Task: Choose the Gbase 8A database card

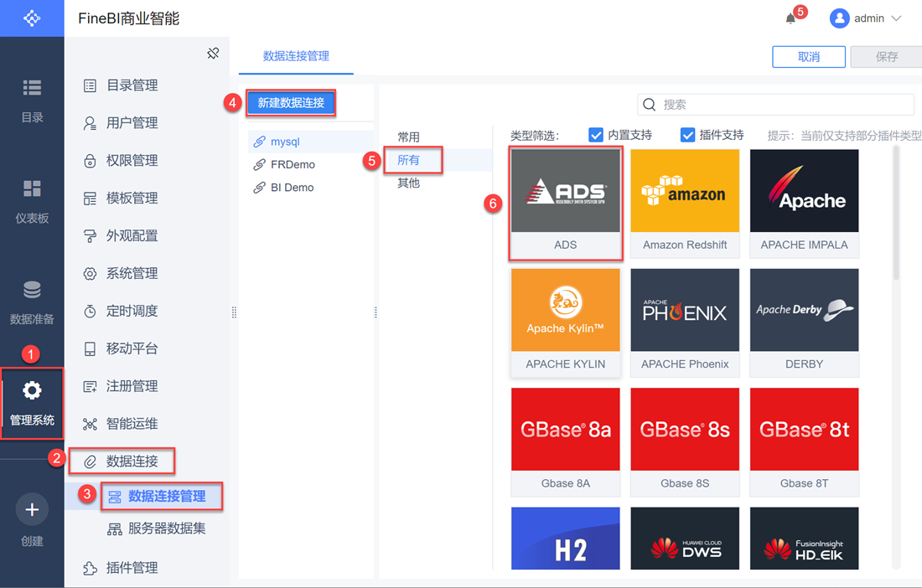Action: point(566,441)
